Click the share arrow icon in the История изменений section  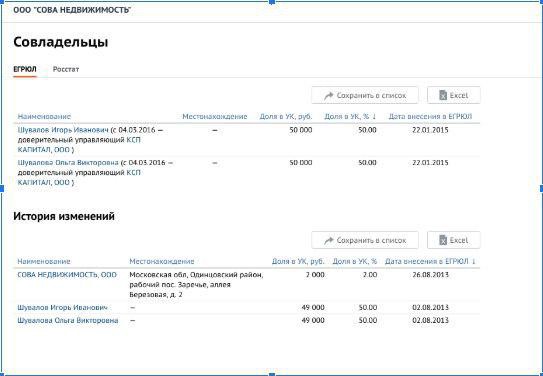(328, 240)
